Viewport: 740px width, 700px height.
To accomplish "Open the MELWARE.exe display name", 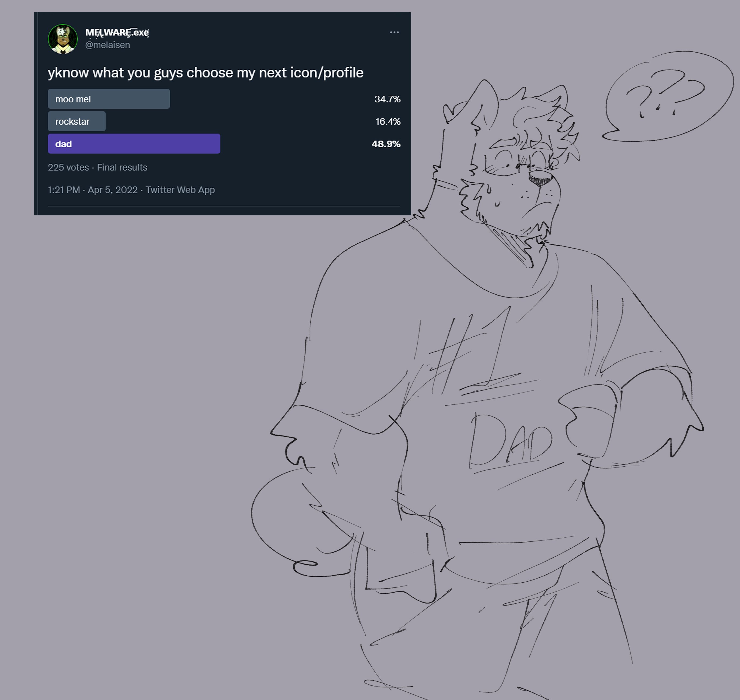I will 117,33.
